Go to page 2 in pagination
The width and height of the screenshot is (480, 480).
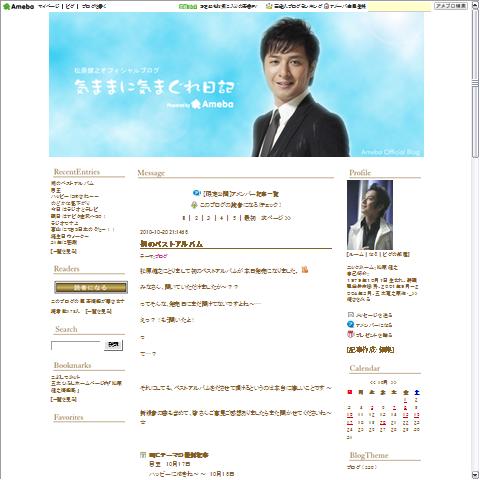point(196,218)
